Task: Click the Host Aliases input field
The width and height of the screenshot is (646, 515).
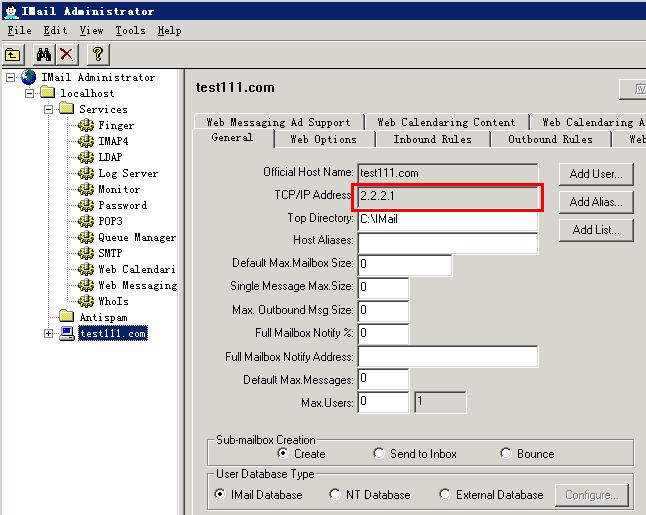Action: coord(447,242)
